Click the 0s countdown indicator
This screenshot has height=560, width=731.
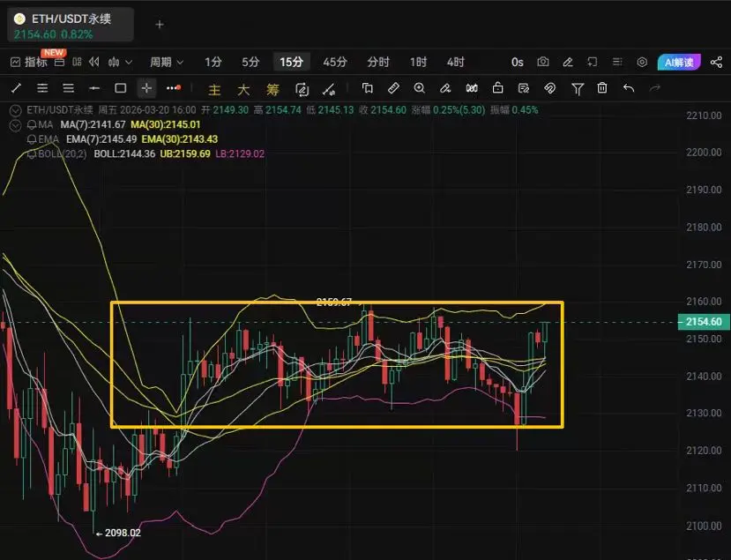click(x=517, y=62)
